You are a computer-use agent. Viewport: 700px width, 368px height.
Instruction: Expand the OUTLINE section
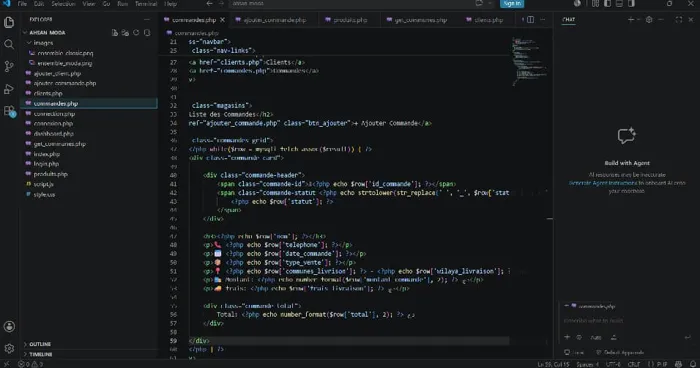[40, 344]
